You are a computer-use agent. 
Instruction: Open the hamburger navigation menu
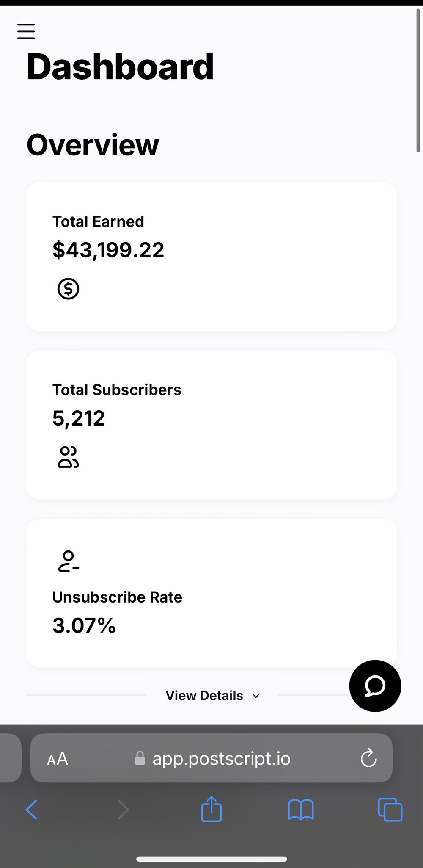(x=26, y=31)
